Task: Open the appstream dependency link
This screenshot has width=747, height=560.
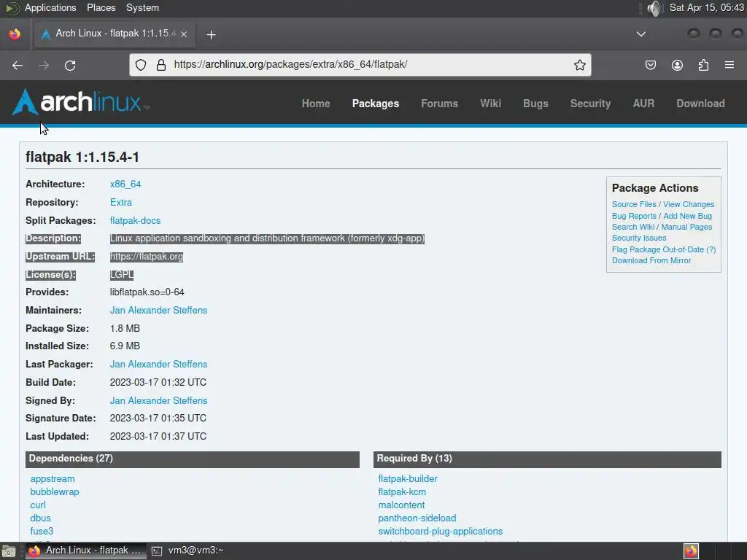Action: (x=53, y=478)
